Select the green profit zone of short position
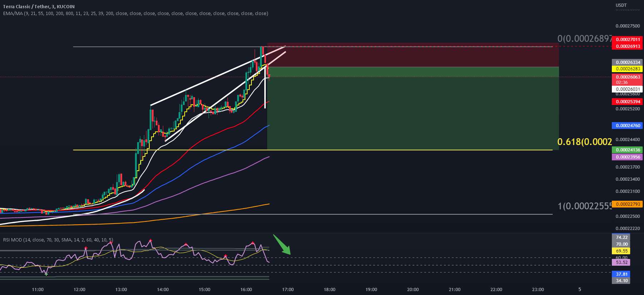This screenshot has height=295, width=644. (413, 108)
